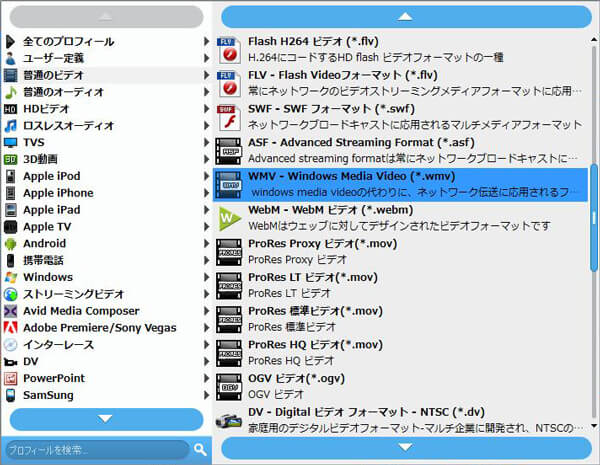Click the scrollbar bottom arrow in format list
Screen dimensions: 600x465
pos(593,426)
